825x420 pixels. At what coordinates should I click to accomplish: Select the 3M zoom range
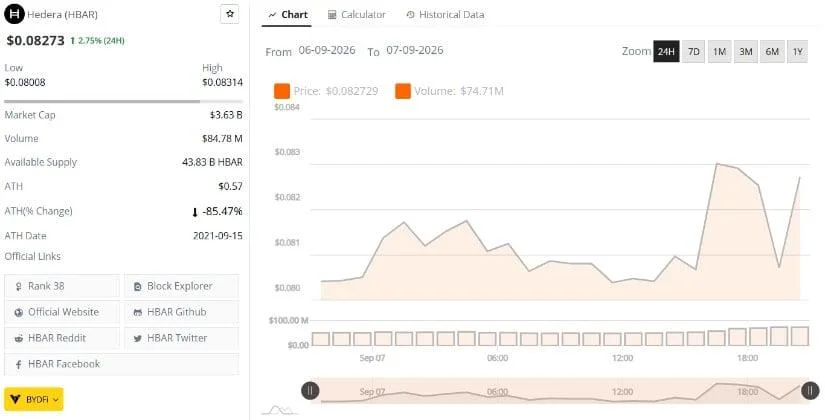coord(746,52)
